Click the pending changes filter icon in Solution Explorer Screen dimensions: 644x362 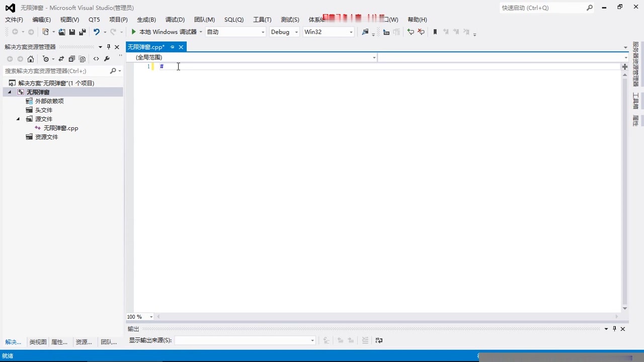(x=46, y=59)
